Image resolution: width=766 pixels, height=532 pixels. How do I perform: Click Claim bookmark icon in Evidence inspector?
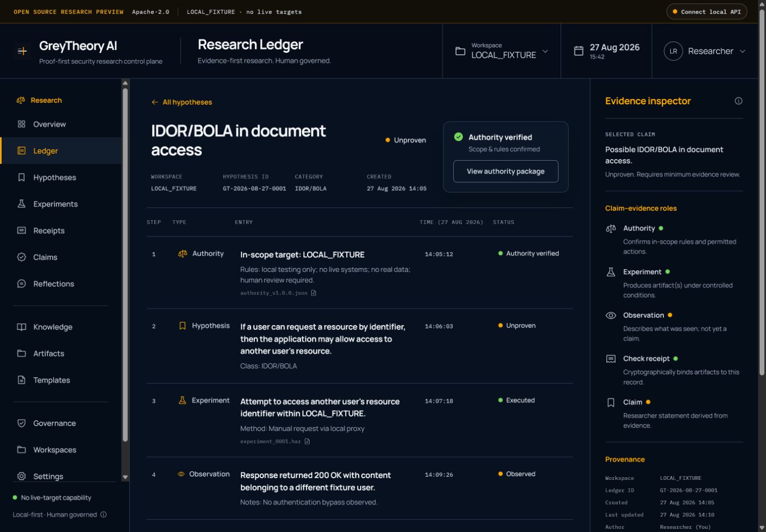coord(611,402)
